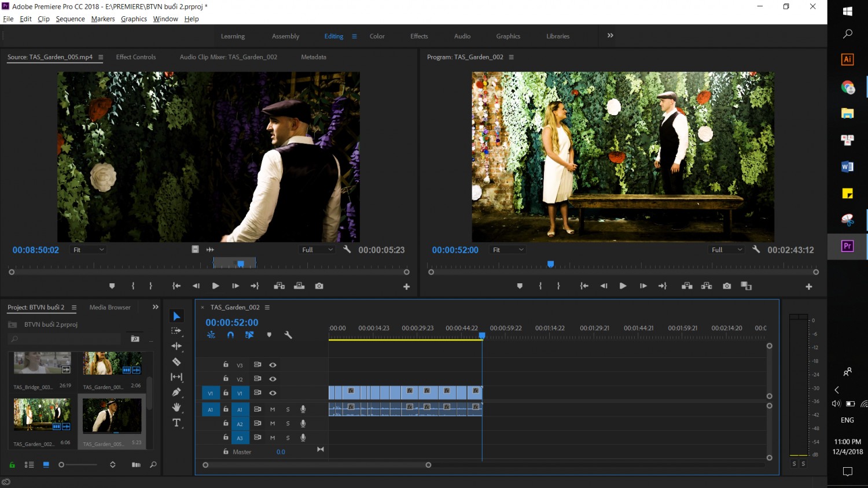Open the Sequence menu

coord(70,19)
